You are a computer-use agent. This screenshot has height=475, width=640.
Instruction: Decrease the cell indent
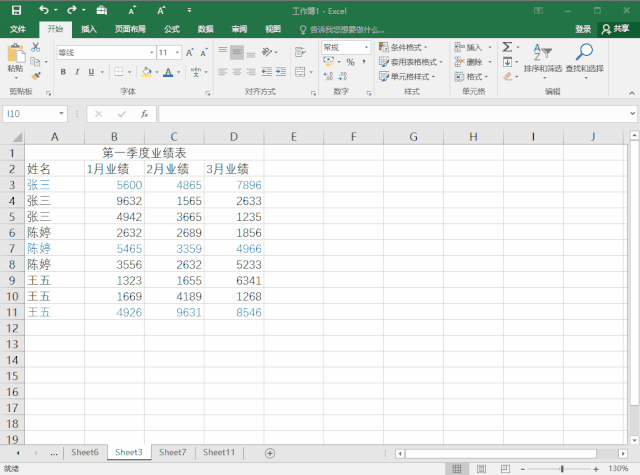267,72
